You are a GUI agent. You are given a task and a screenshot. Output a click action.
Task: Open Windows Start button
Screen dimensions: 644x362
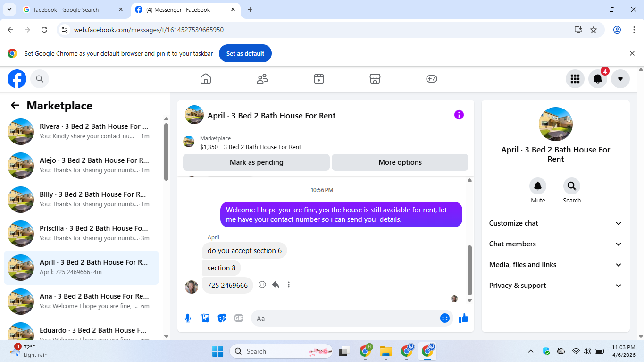(217, 351)
